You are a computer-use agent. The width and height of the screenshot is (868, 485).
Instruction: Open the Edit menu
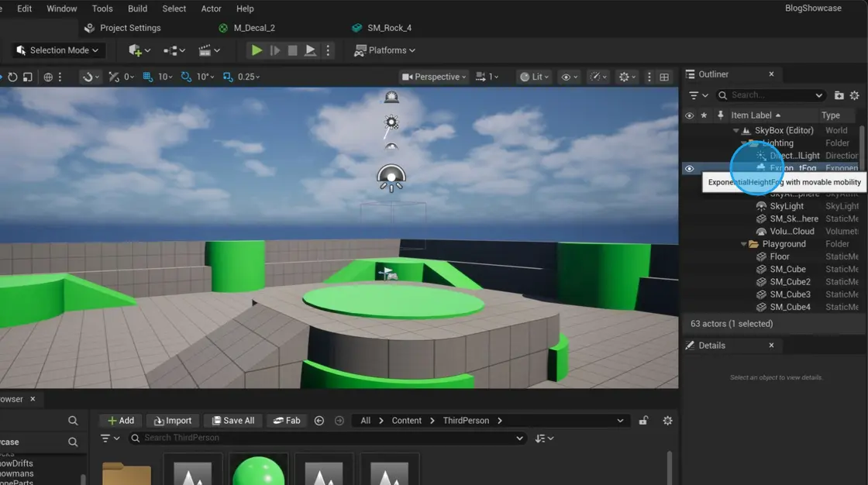[24, 9]
